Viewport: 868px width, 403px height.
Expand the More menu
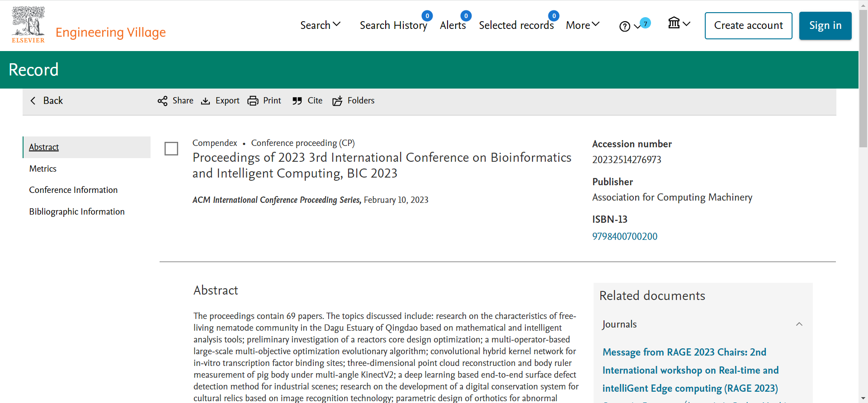pos(582,25)
